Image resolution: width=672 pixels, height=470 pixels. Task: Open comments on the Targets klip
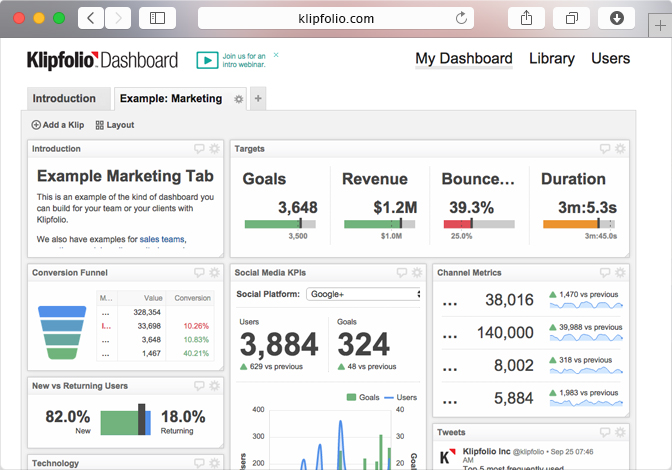click(605, 149)
